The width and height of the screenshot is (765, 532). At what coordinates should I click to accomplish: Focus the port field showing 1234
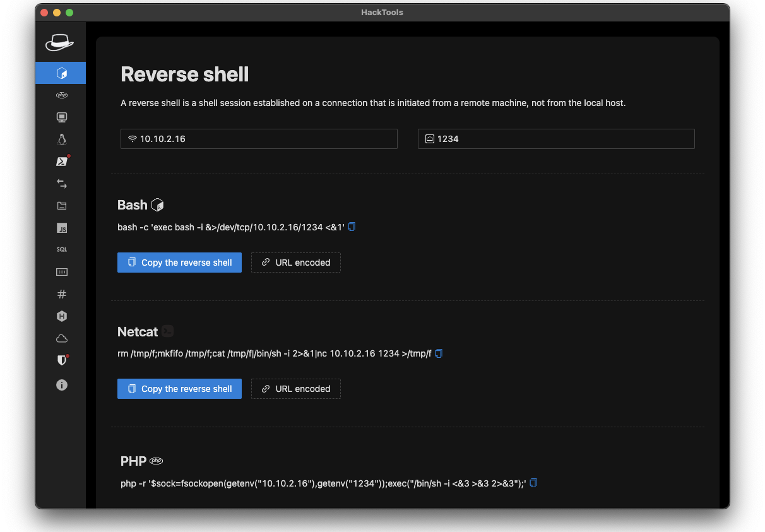coord(556,139)
